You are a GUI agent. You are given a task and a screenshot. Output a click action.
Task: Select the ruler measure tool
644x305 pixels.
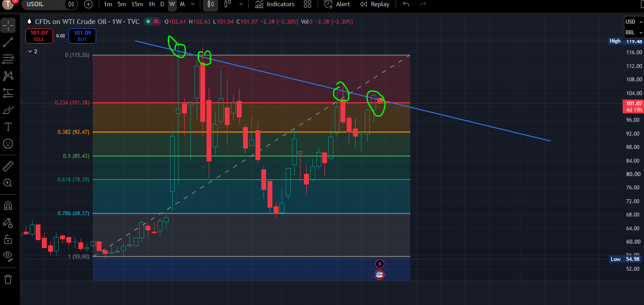pos(8,166)
